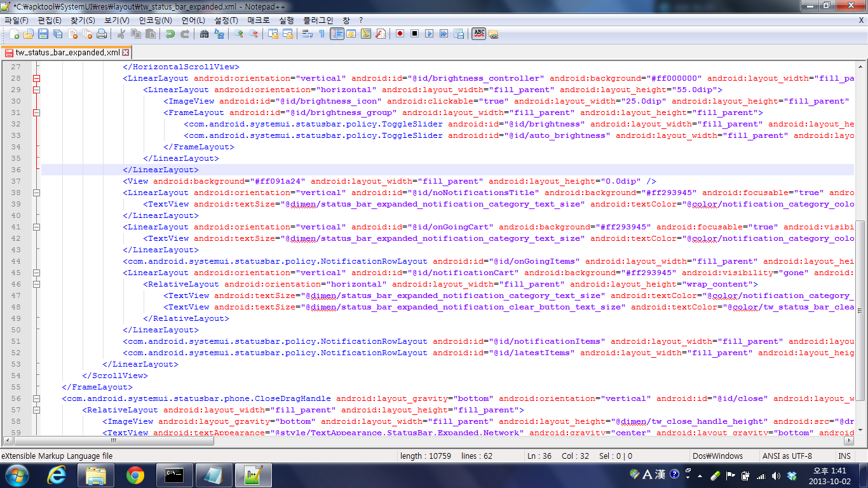Screen dimensions: 868x488
Task: Click the Play macro icon
Action: pyautogui.click(x=429, y=34)
